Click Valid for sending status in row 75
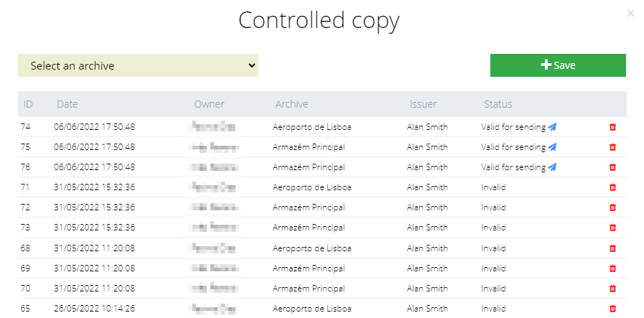 (x=513, y=146)
